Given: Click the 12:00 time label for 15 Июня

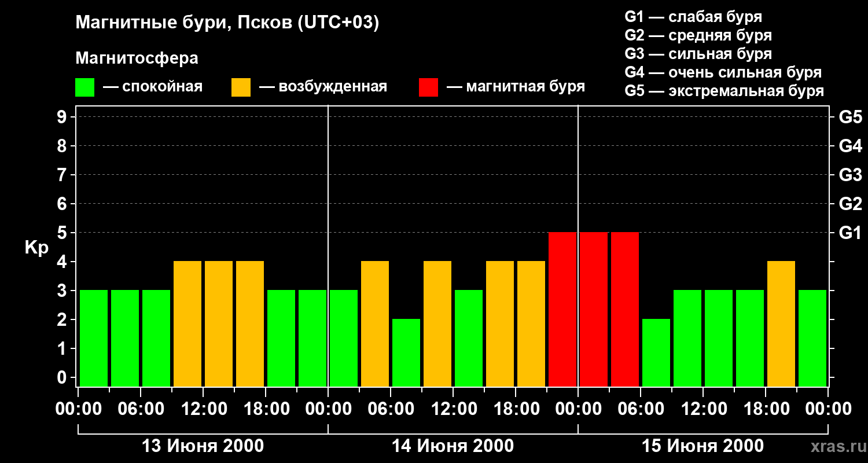Looking at the screenshot, I should [x=703, y=409].
